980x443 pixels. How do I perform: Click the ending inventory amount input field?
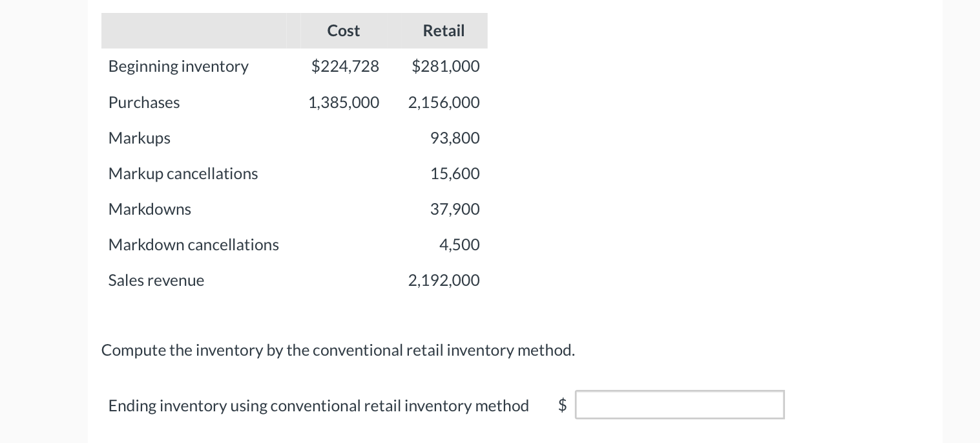(679, 404)
